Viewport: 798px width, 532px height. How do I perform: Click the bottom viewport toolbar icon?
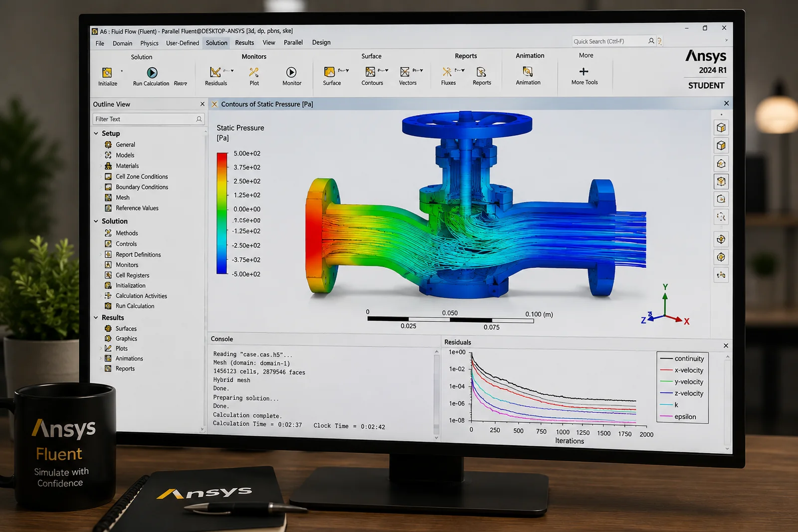pyautogui.click(x=721, y=275)
